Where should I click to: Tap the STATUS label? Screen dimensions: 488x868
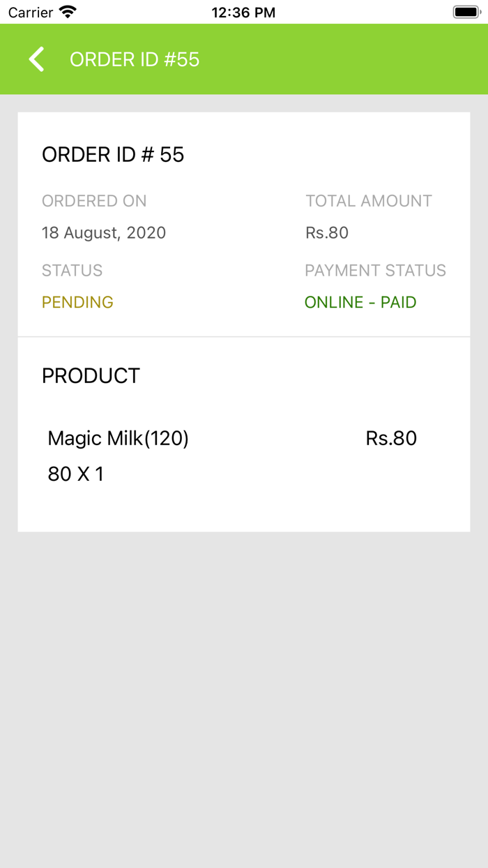click(x=72, y=270)
